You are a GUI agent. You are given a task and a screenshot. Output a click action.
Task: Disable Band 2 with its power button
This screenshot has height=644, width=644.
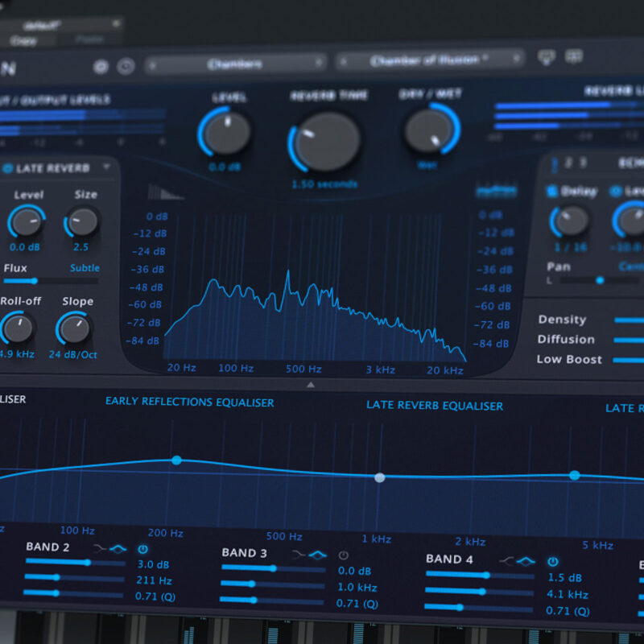click(x=142, y=549)
